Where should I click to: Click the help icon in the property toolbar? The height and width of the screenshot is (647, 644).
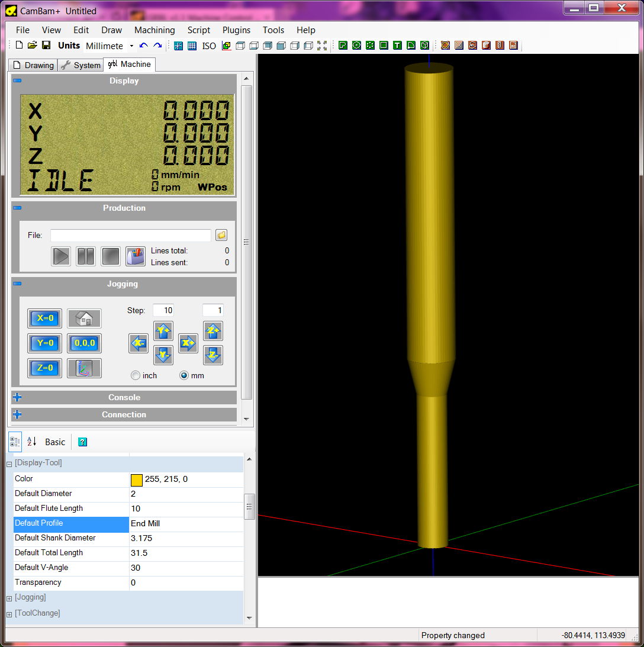pyautogui.click(x=82, y=442)
